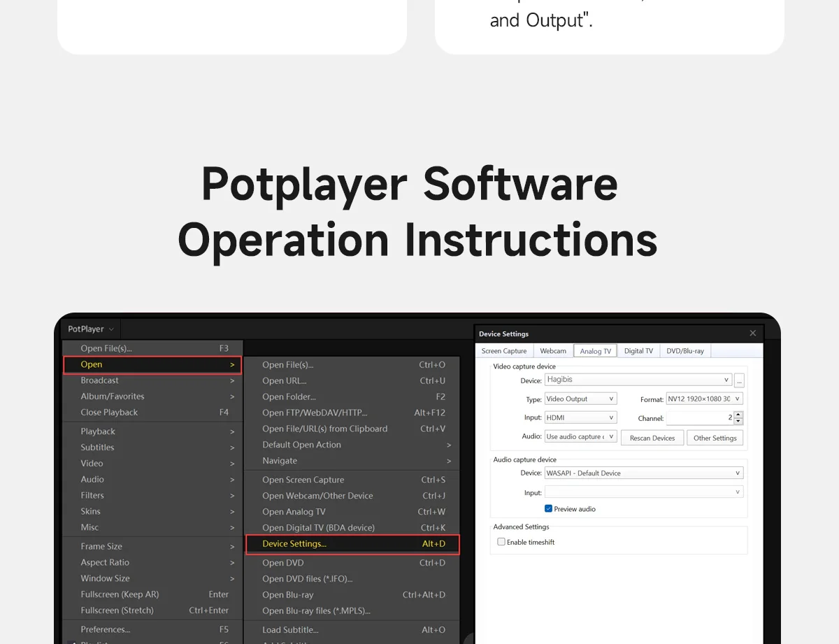Screen dimensions: 839x644
Task: Choose Open Webcam/Other Device item
Action: [352, 496]
